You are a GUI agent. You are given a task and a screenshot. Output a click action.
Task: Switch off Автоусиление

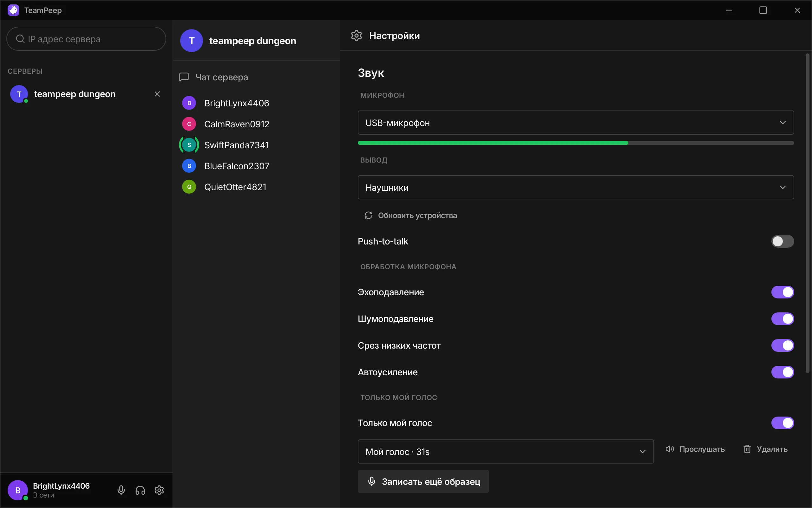point(783,372)
